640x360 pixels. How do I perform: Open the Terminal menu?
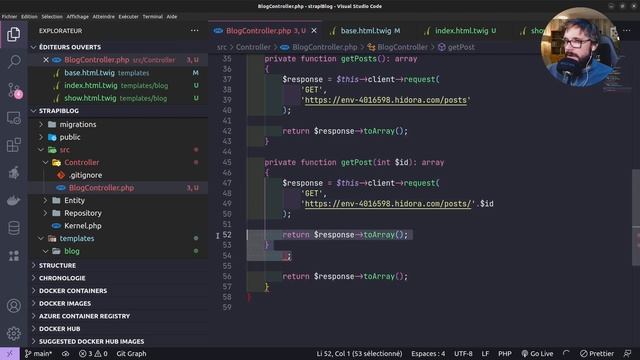153,17
